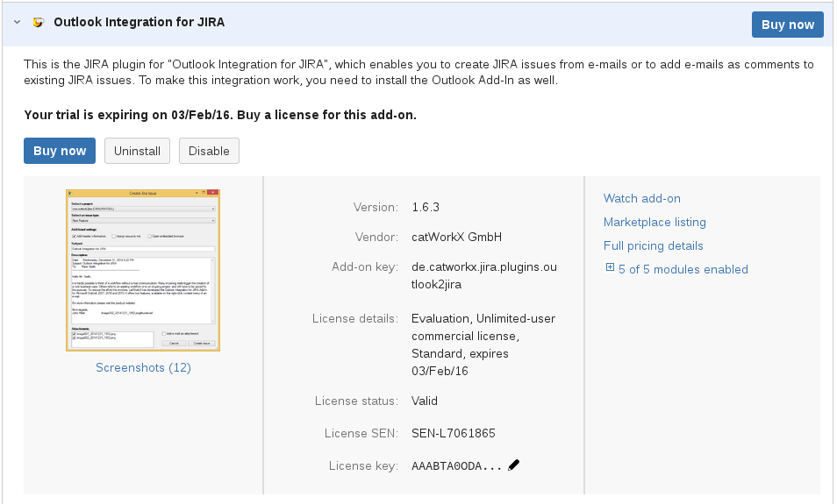Click the vendor name catWorkX GmbH
Screen dimensions: 837x504
456,237
